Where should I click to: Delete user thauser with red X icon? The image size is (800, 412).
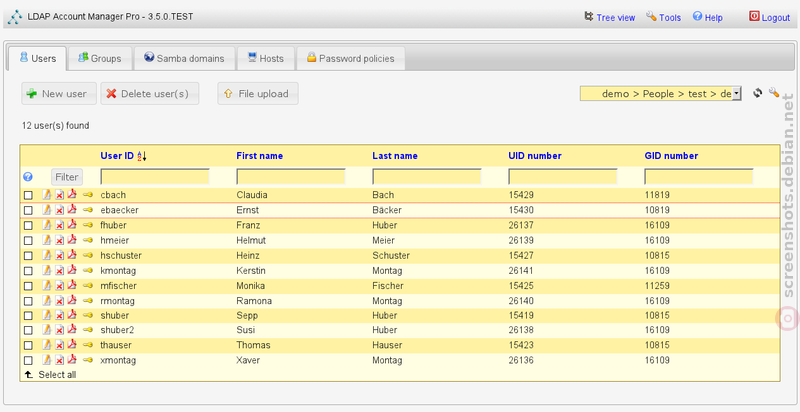60,345
